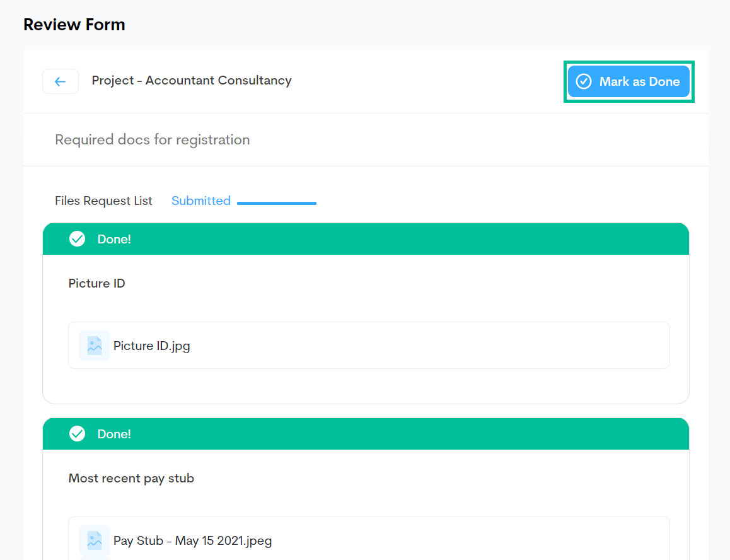Click the Done! label above Most recent pay stub
This screenshot has height=560, width=730.
coord(114,434)
